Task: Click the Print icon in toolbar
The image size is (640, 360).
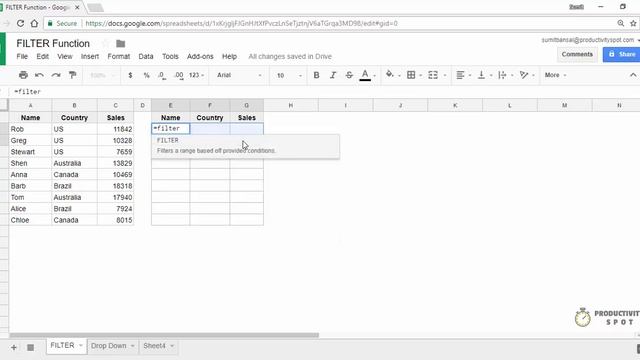Action: point(23,75)
